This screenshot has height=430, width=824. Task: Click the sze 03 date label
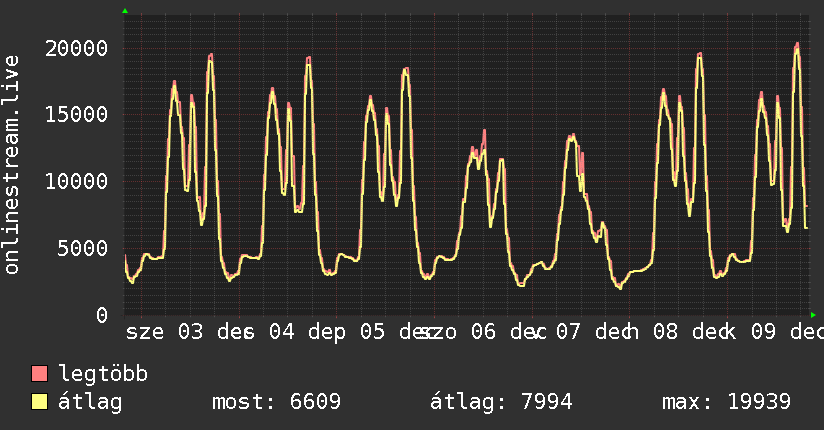click(164, 332)
